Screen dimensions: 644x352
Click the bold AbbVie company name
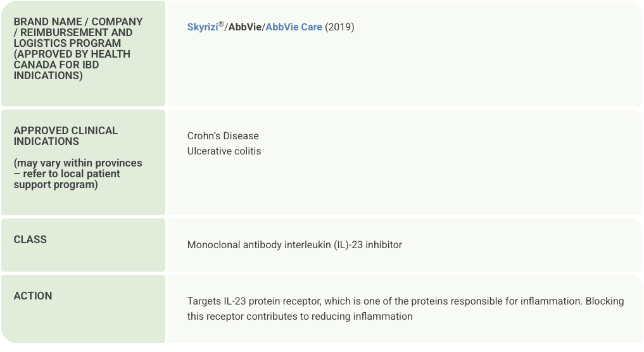(244, 27)
